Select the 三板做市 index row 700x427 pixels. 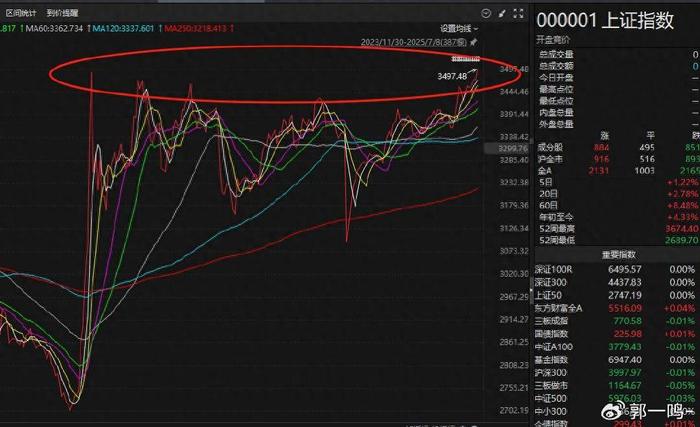616,385
